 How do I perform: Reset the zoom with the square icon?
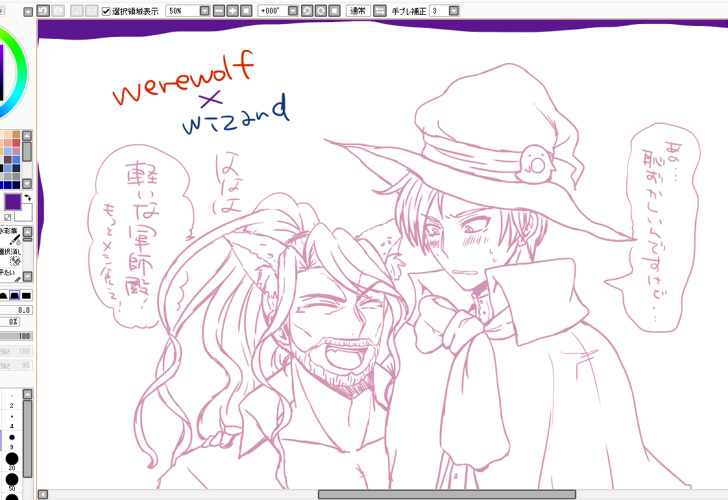click(247, 11)
